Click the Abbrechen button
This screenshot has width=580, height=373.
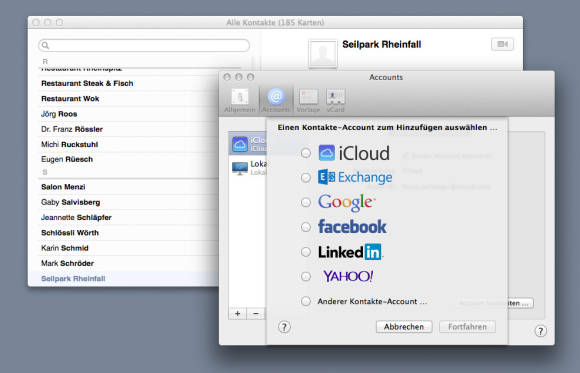tap(404, 327)
